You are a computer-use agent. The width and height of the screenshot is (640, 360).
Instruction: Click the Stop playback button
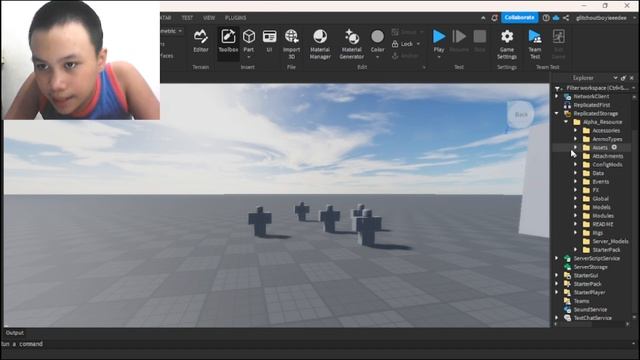tap(480, 41)
